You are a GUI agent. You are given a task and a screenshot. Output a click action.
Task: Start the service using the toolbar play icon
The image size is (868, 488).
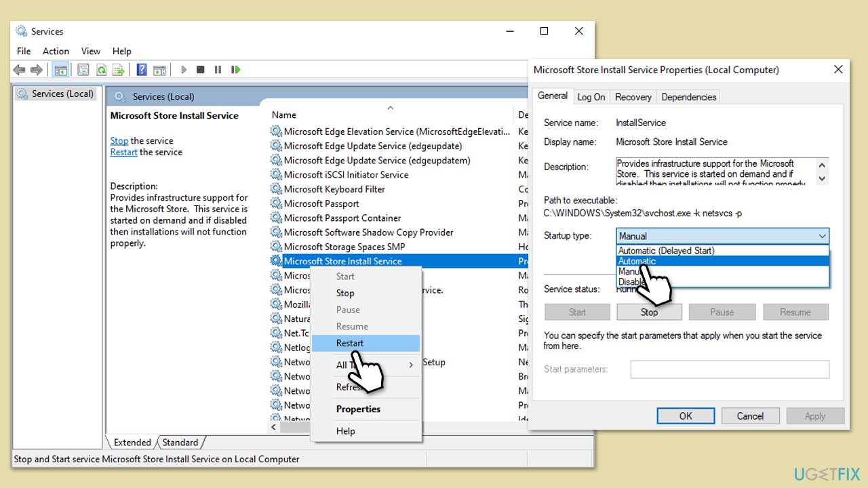tap(184, 69)
